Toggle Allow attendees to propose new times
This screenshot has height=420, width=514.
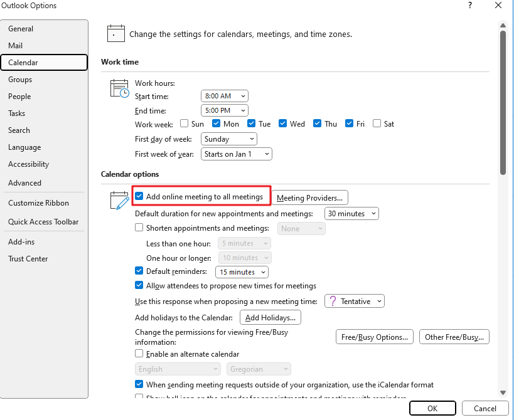click(139, 285)
